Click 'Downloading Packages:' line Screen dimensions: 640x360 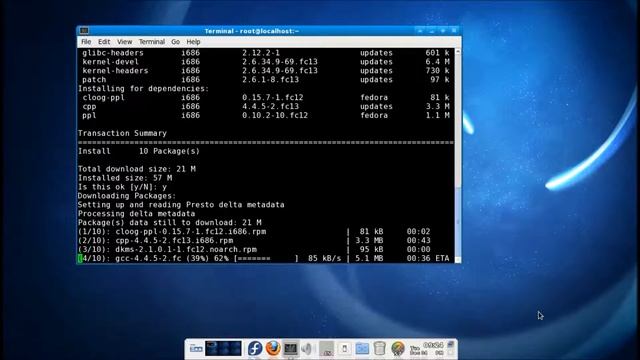pyautogui.click(x=127, y=196)
